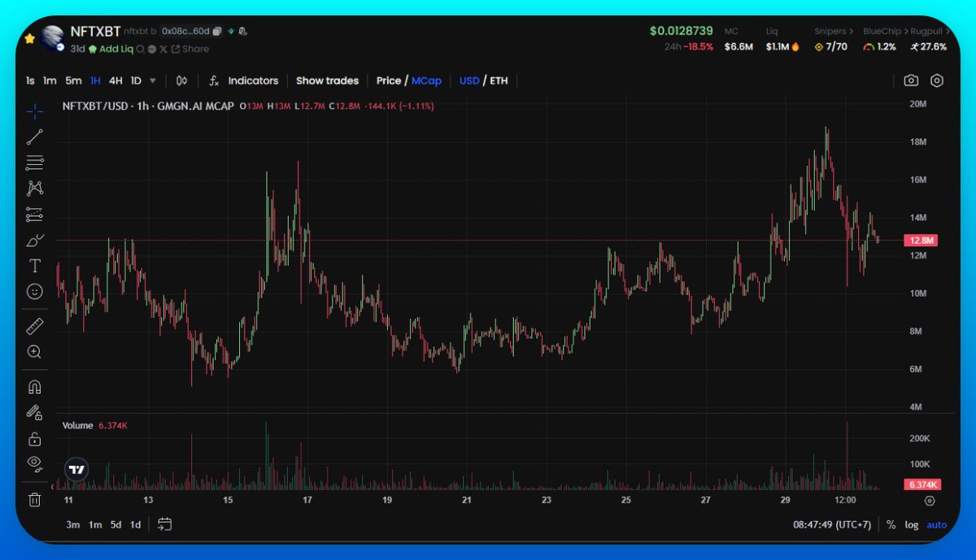Select the Fibonacci retracement lines tool
The height and width of the screenshot is (560, 976).
pos(35,163)
